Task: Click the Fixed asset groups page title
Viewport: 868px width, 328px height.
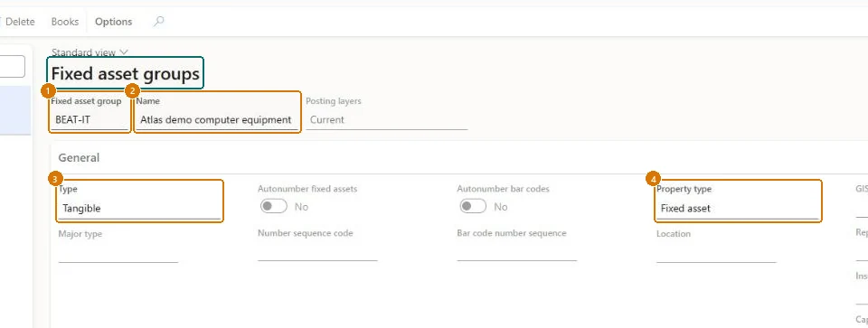Action: click(x=126, y=73)
